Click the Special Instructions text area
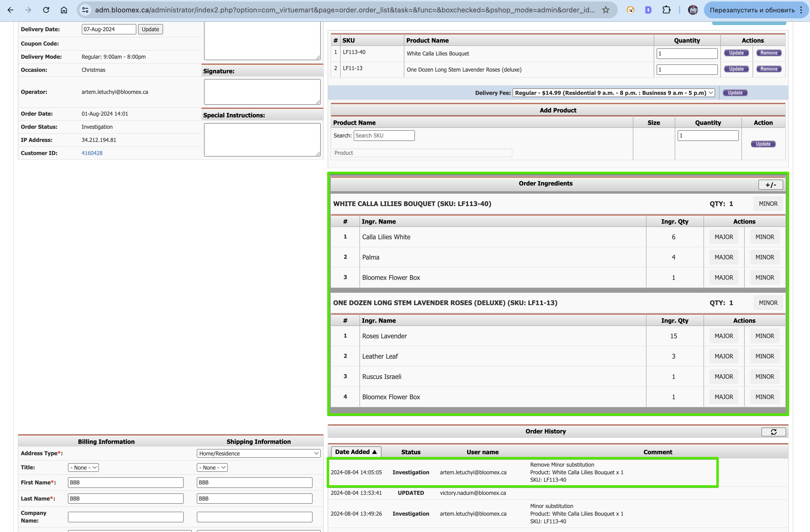Viewport: 810px width, 532px height. [x=262, y=140]
